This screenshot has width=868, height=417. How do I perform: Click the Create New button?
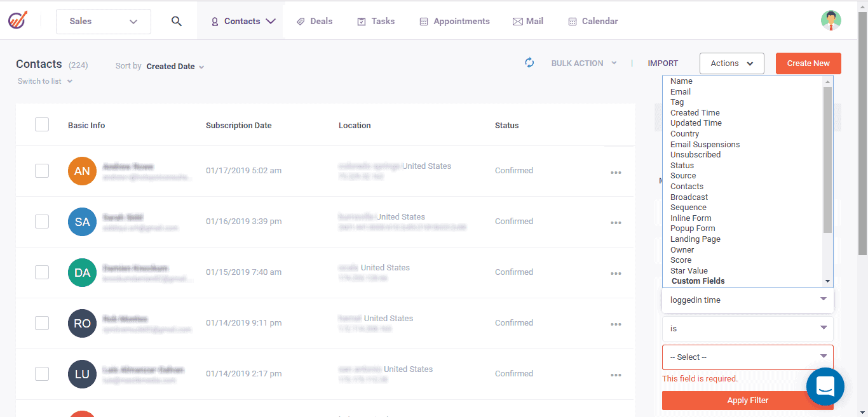pos(808,63)
